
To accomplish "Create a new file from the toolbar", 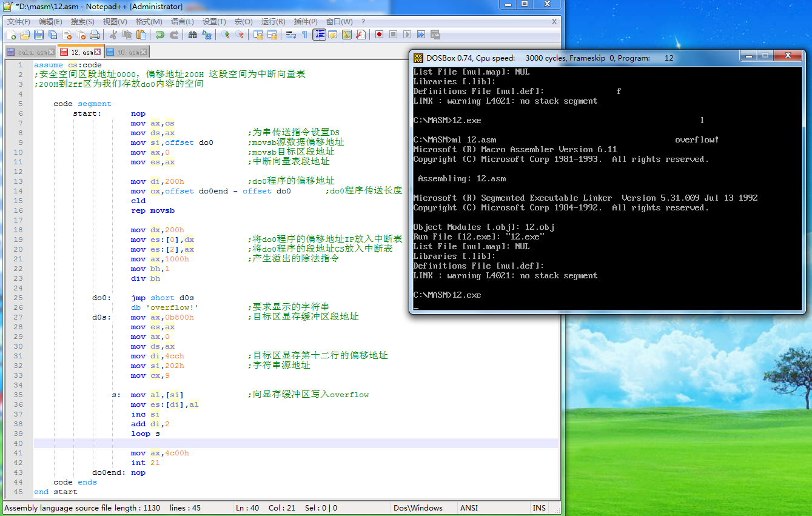I will [x=11, y=35].
